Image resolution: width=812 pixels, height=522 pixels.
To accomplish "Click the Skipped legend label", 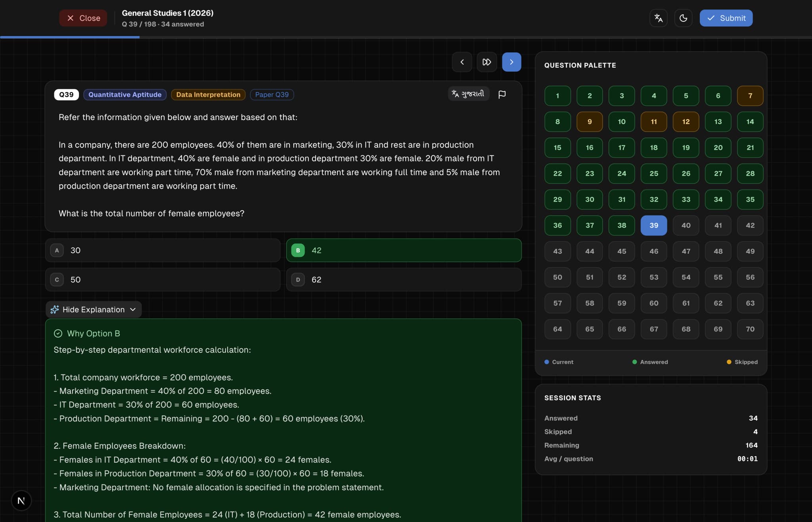I will click(x=746, y=362).
